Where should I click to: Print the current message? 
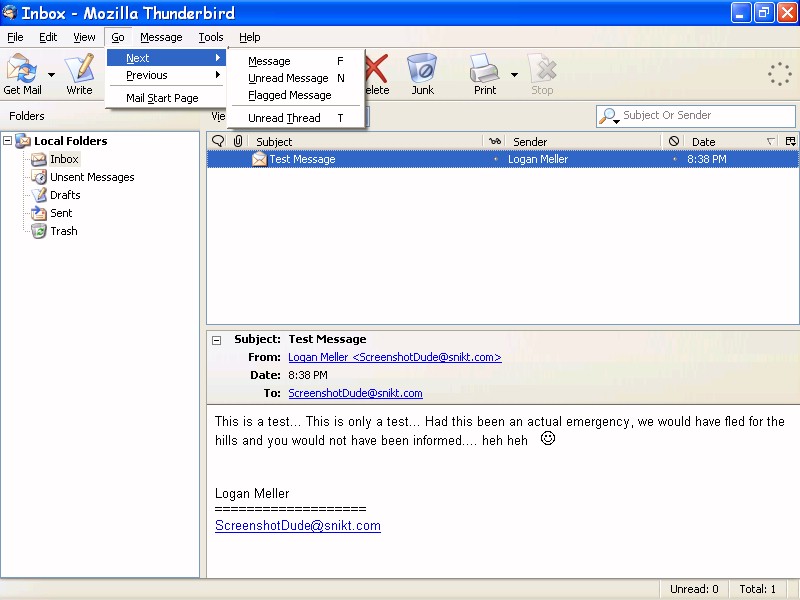(x=485, y=74)
